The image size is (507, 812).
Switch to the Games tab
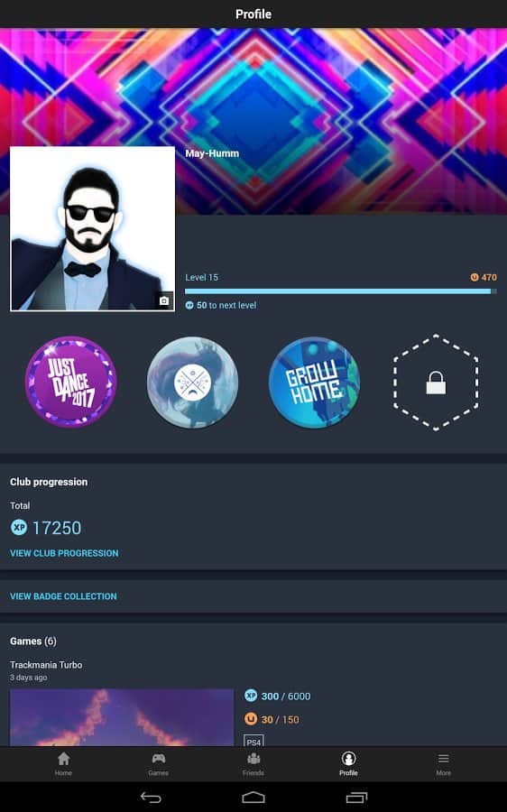(159, 764)
